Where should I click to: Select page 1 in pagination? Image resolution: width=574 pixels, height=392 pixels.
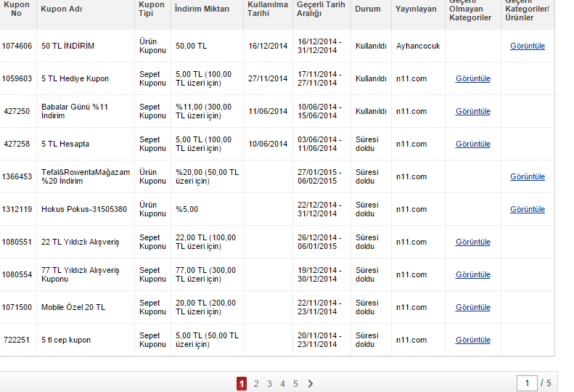click(x=242, y=384)
